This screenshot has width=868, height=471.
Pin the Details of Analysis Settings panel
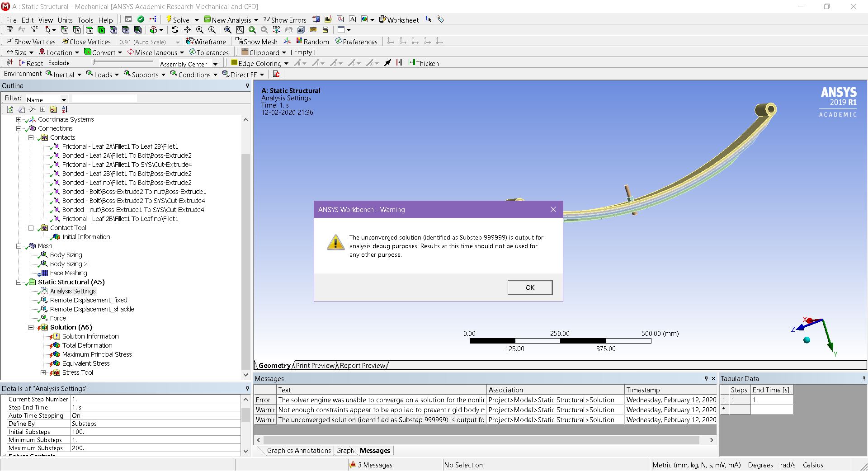point(247,388)
